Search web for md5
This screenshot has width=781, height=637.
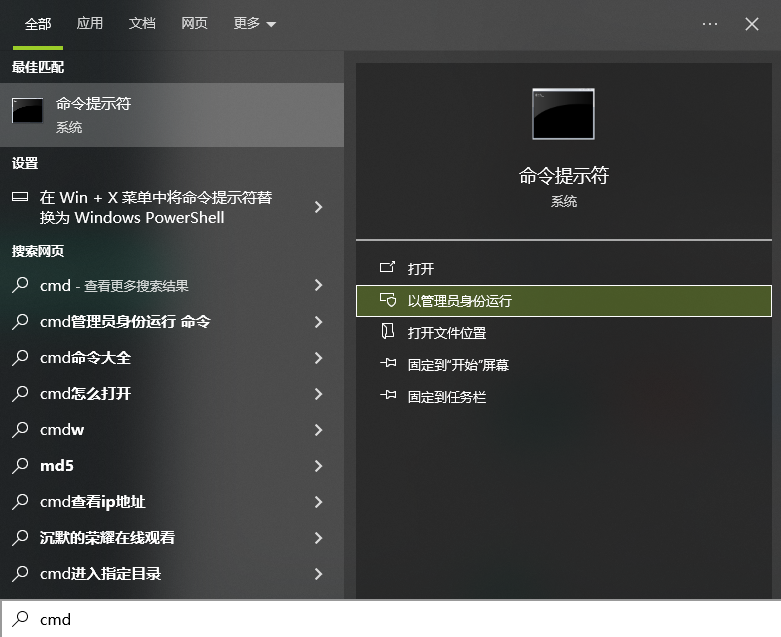(172, 466)
